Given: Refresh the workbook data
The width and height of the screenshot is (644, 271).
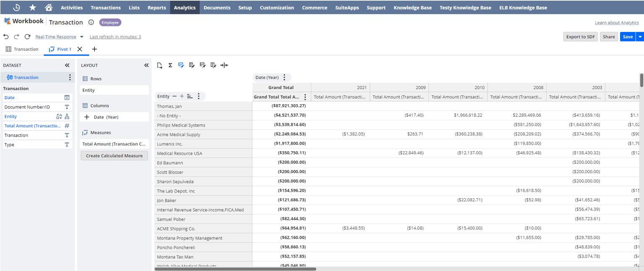Looking at the screenshot, I should (x=27, y=37).
